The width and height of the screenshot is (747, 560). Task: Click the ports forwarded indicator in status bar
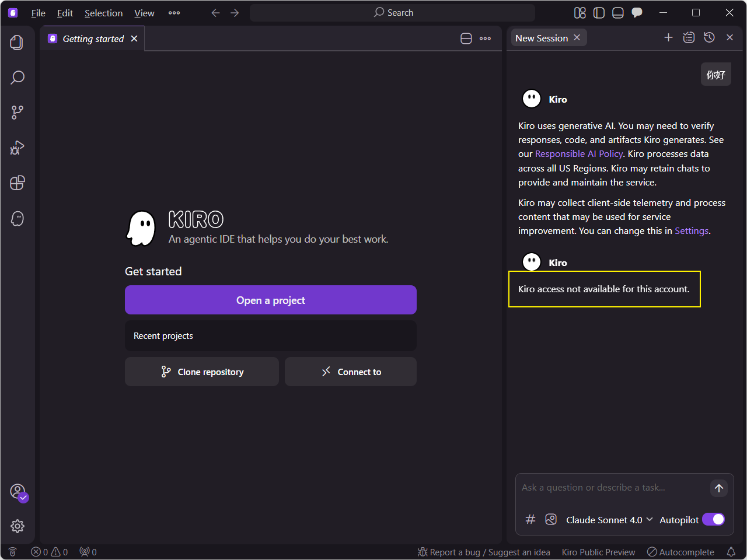click(x=88, y=552)
